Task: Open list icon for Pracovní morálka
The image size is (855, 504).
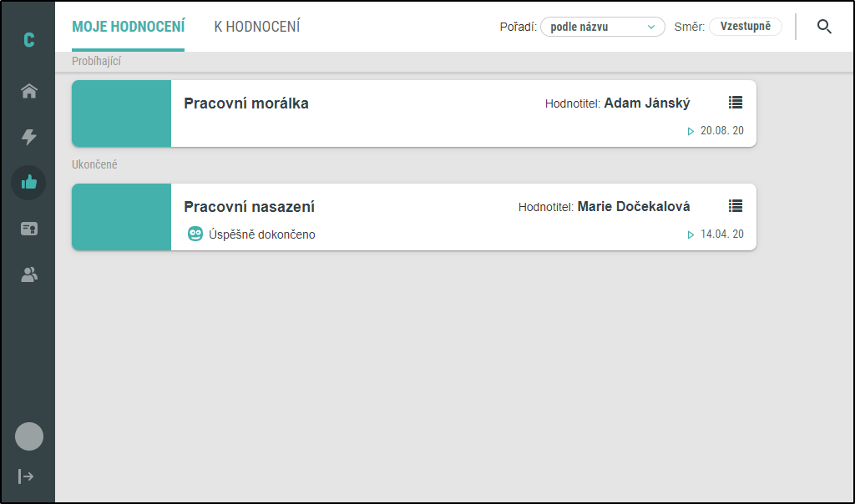Action: 735,102
